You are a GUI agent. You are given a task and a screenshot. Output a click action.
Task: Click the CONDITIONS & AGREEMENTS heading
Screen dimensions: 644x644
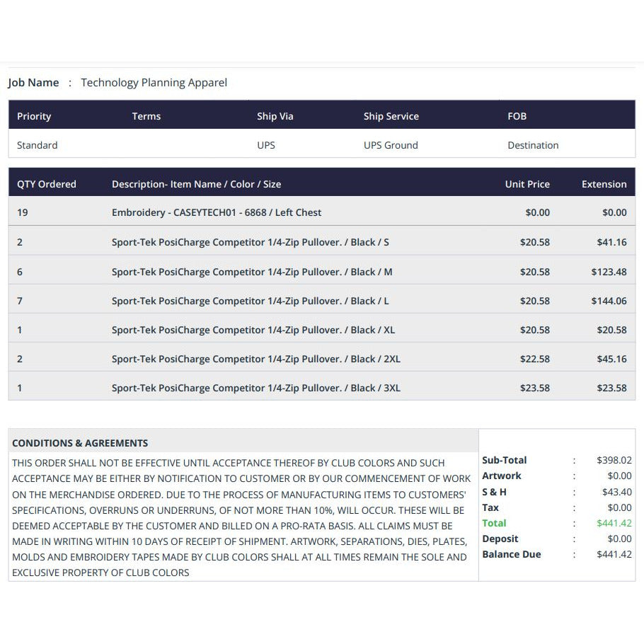coord(80,443)
